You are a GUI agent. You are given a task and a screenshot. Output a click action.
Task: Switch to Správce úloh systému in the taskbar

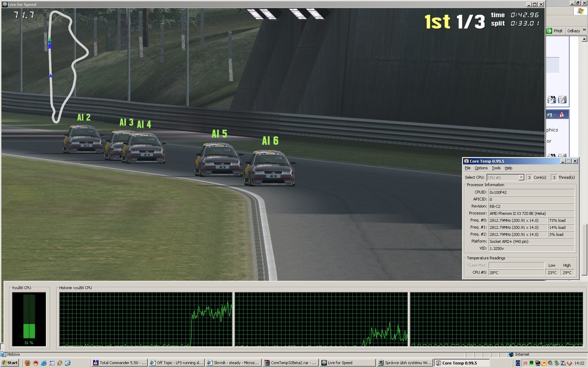pyautogui.click(x=405, y=363)
